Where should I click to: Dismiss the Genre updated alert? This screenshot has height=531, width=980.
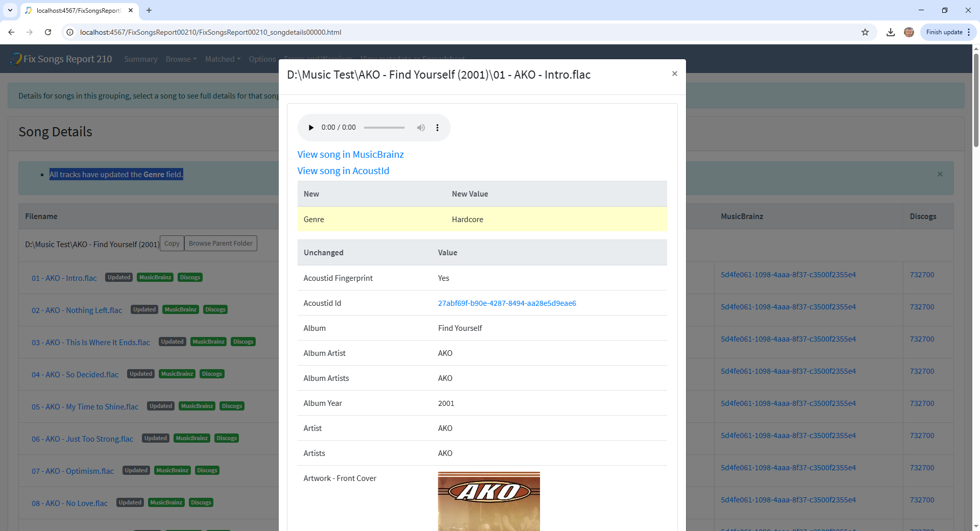(x=940, y=174)
